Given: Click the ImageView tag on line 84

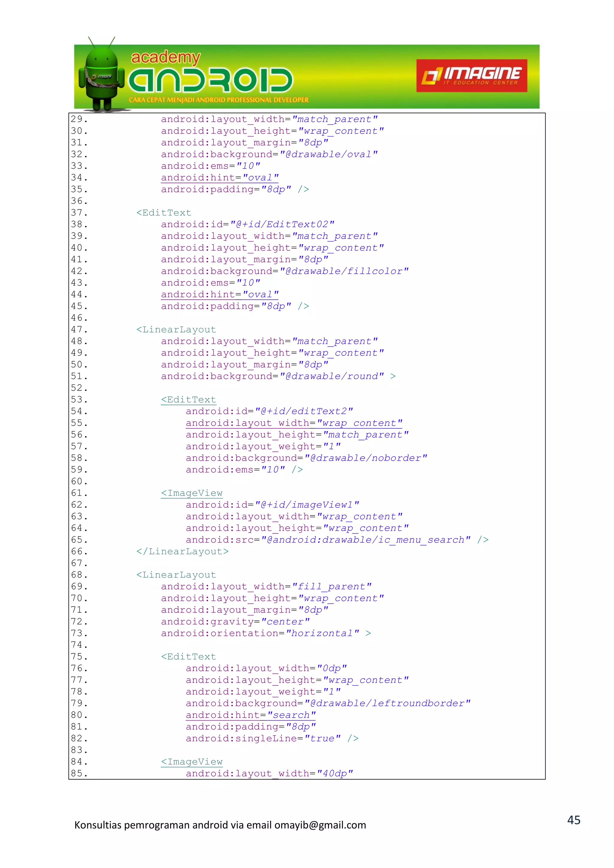Looking at the screenshot, I should [x=192, y=762].
